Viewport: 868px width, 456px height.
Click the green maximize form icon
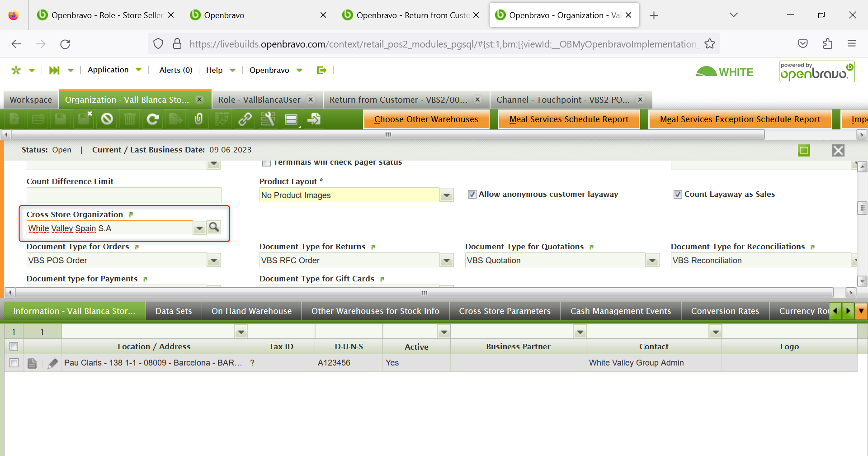coord(804,150)
